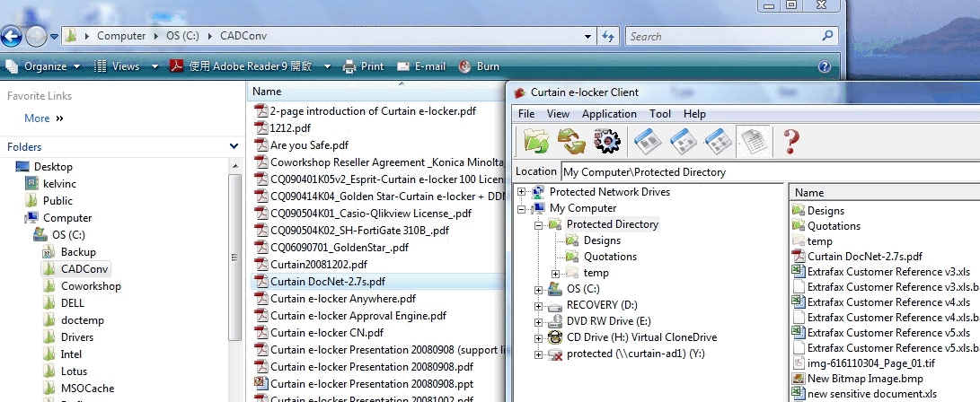980x402 pixels.
Task: Click Print in the Explorer toolbar
Action: click(x=364, y=66)
